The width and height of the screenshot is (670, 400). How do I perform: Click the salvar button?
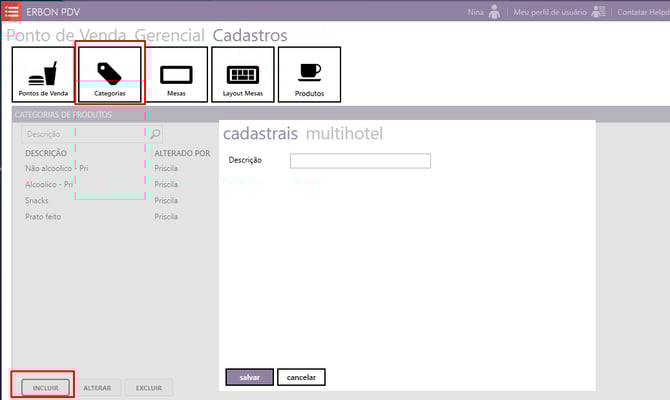pos(249,377)
